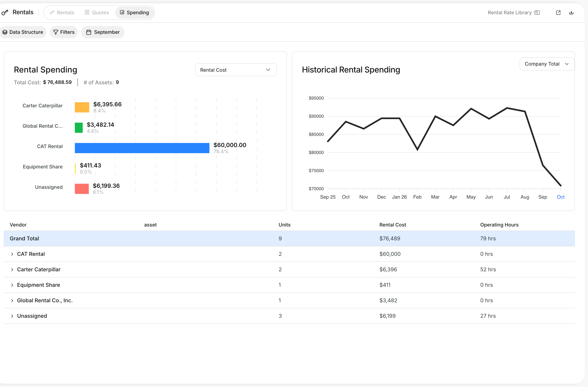Open the Company Total dropdown
The image size is (588, 387).
pyautogui.click(x=547, y=64)
